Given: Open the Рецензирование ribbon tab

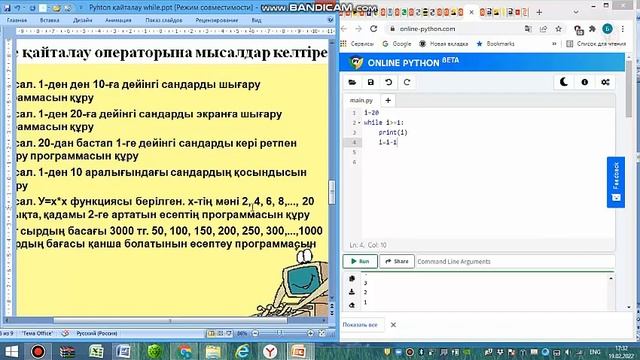Looking at the screenshot, I should pos(217,20).
